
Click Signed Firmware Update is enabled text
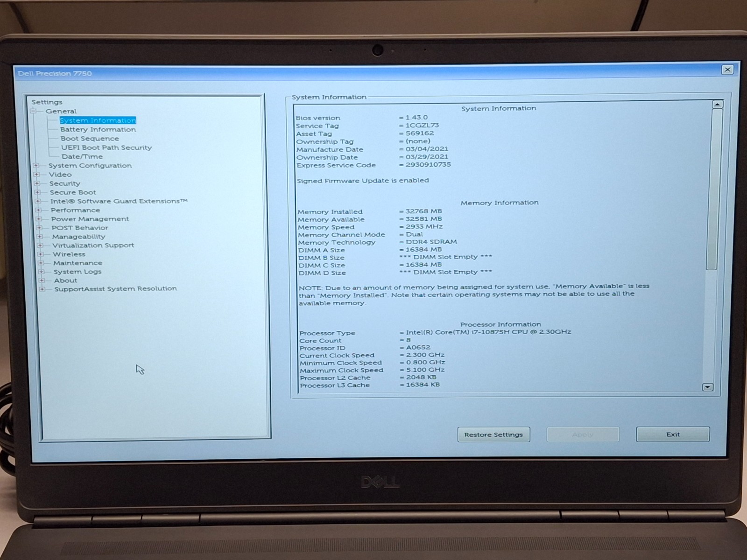pyautogui.click(x=363, y=181)
